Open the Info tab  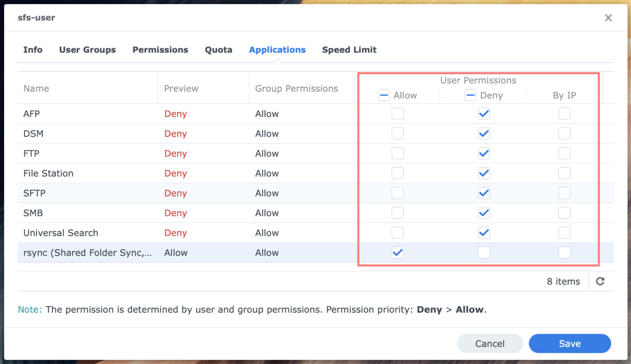point(33,50)
